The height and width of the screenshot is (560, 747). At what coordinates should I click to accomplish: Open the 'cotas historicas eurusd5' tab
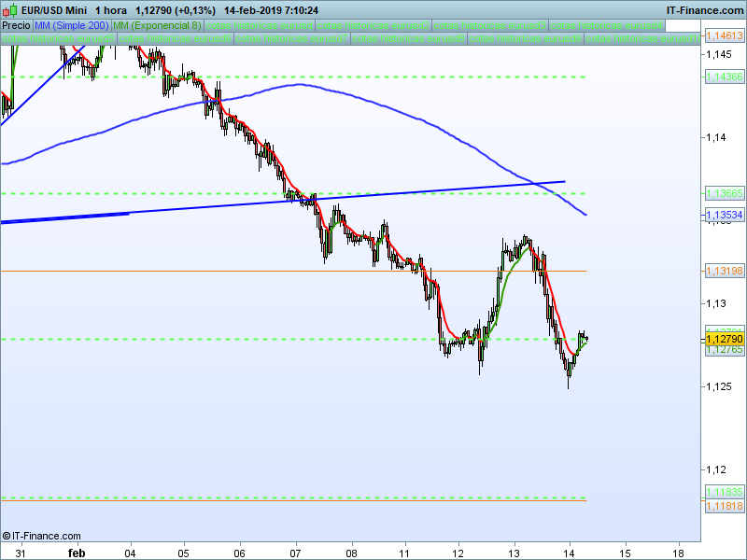58,38
